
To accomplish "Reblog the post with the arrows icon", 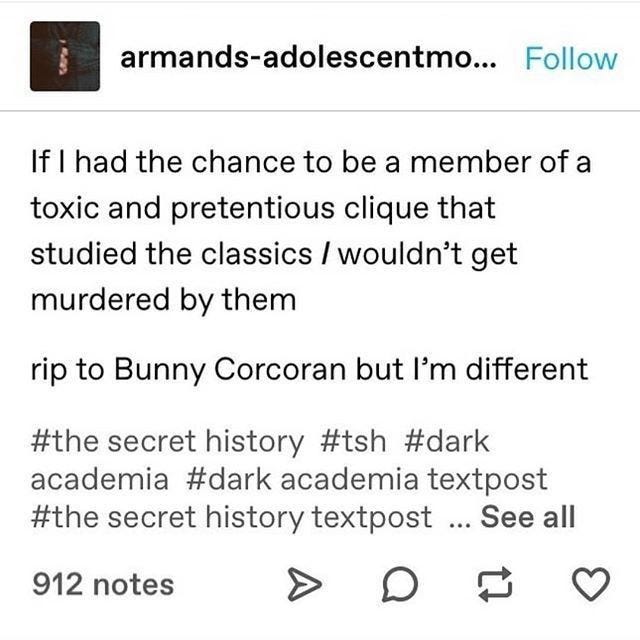I will (x=495, y=584).
